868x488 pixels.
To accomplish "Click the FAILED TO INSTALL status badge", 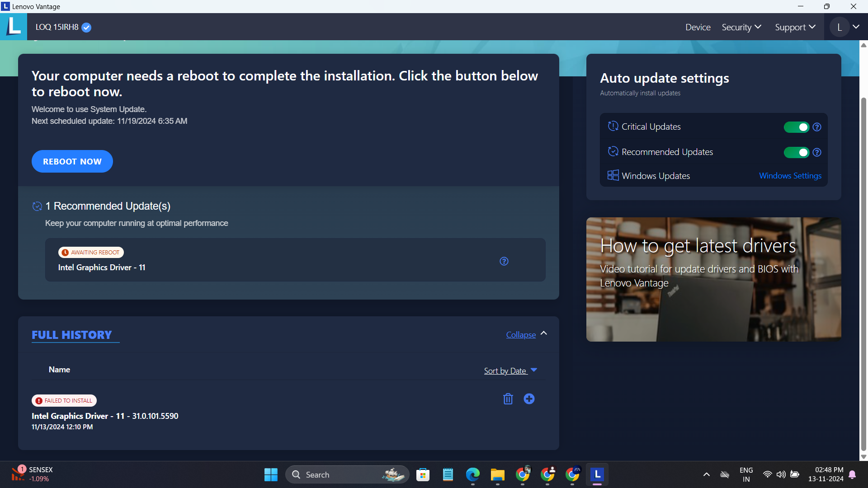I will pyautogui.click(x=64, y=400).
